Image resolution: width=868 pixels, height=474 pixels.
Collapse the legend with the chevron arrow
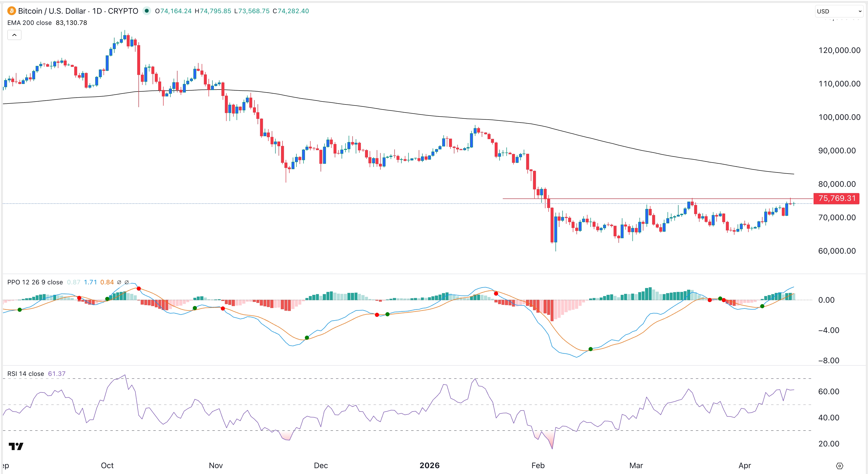point(14,35)
